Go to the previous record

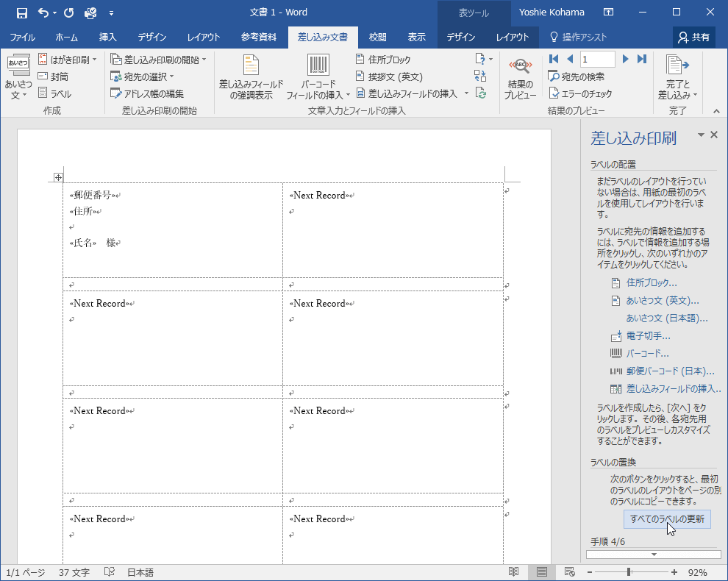570,59
